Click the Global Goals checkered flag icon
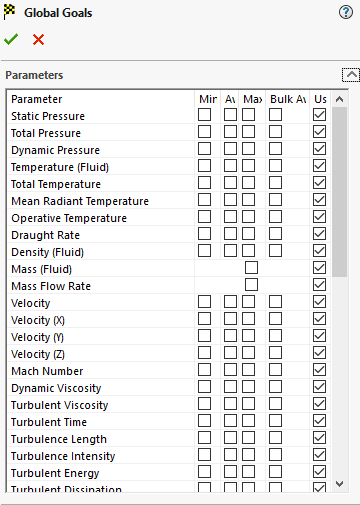This screenshot has height=505, width=360. pos(9,12)
